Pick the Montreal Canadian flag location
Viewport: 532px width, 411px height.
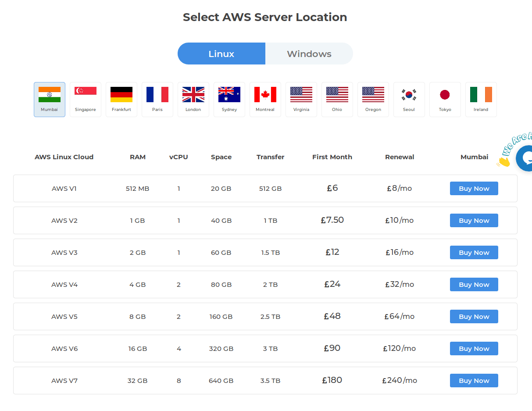[x=265, y=100]
